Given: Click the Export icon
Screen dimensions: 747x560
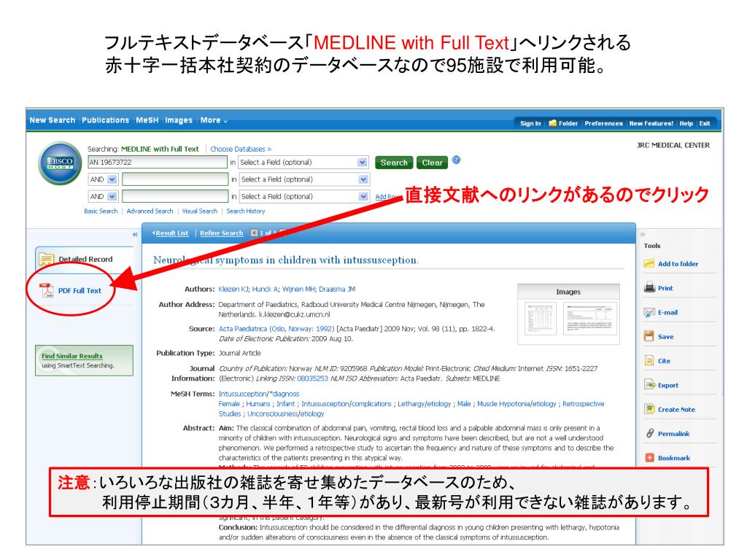Looking at the screenshot, I should point(649,385).
